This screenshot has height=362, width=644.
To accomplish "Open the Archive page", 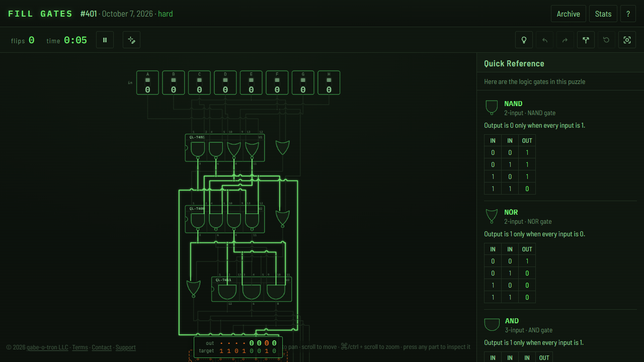I will click(x=569, y=14).
